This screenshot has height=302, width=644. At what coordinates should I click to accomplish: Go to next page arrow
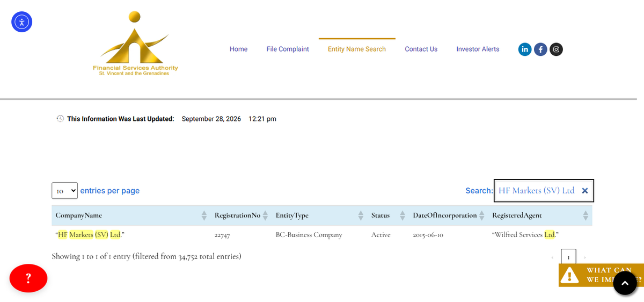584,258
